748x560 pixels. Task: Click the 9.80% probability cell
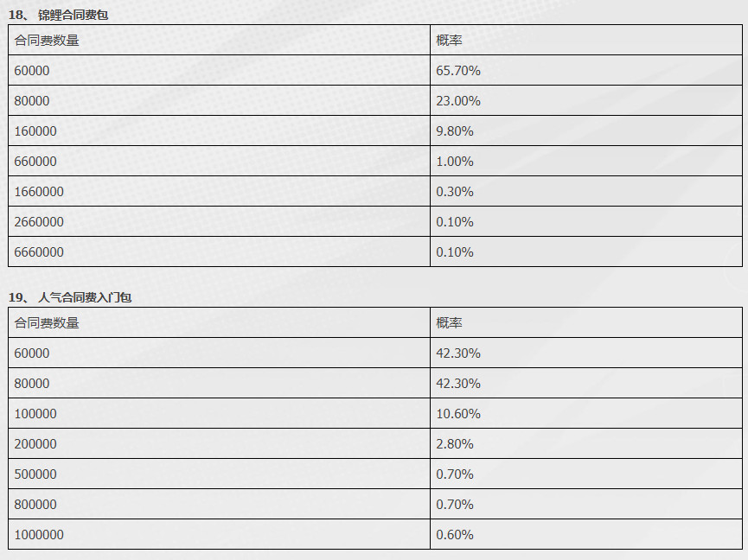[x=585, y=131]
